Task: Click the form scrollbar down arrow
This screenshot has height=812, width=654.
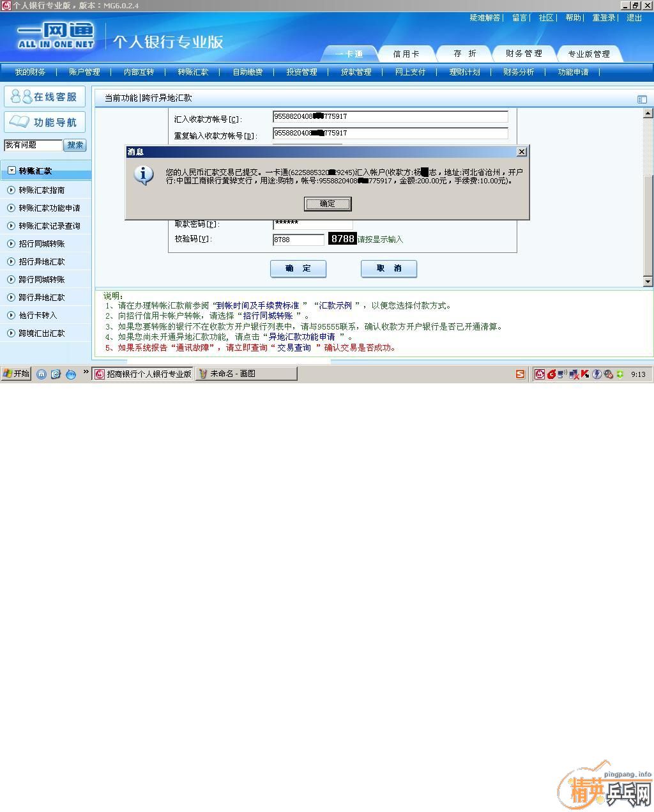Action: point(648,281)
